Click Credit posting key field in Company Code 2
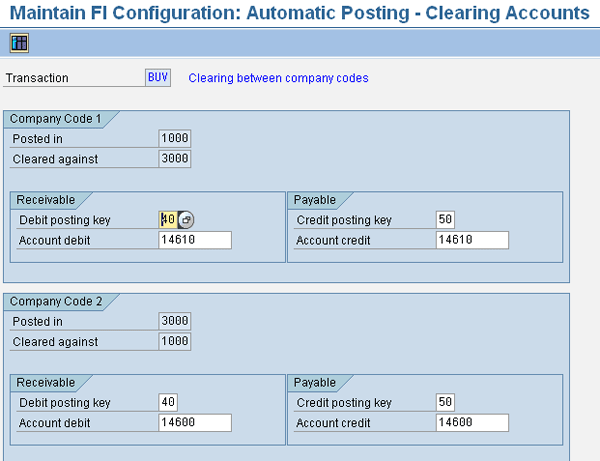Viewport: 600px width, 461px height. (445, 402)
